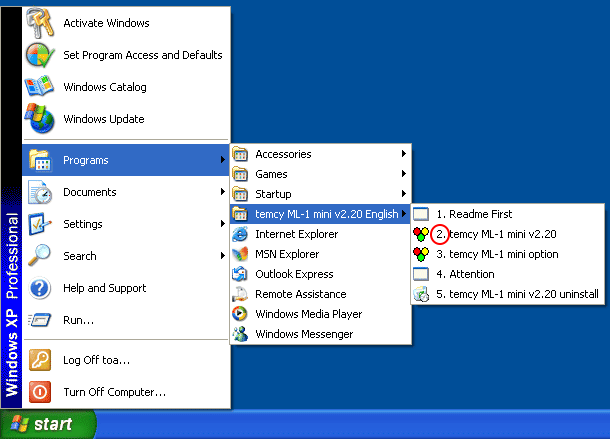Click the Activate Windows text
The image size is (610, 439).
[106, 23]
